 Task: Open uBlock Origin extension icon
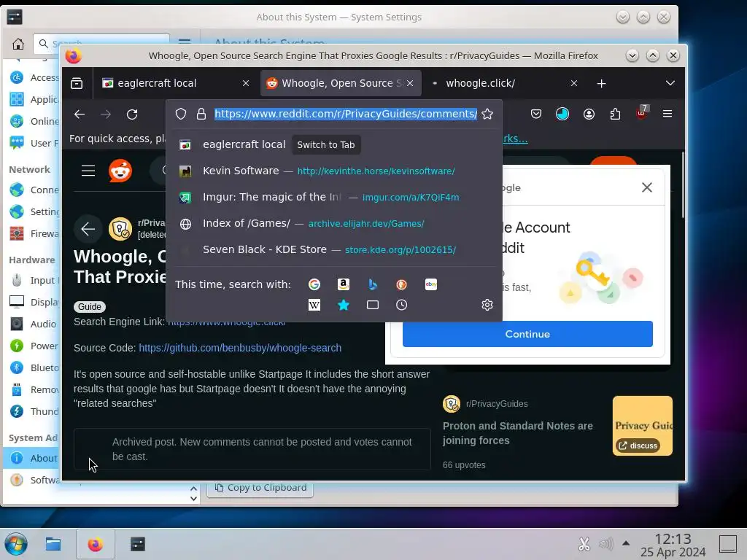point(641,113)
